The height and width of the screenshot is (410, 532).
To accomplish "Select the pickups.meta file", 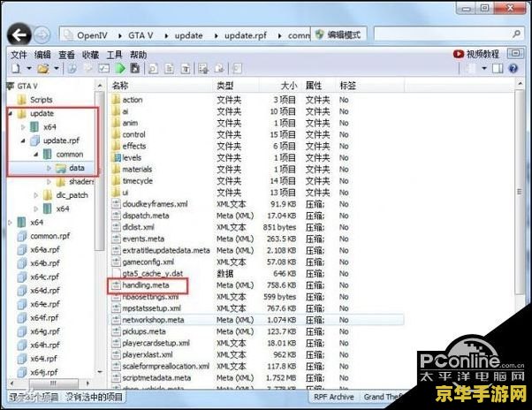I will [x=144, y=331].
